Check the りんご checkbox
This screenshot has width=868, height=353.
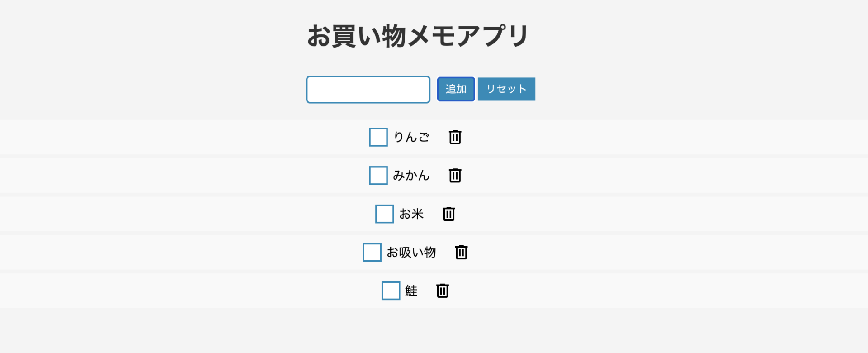pyautogui.click(x=378, y=137)
